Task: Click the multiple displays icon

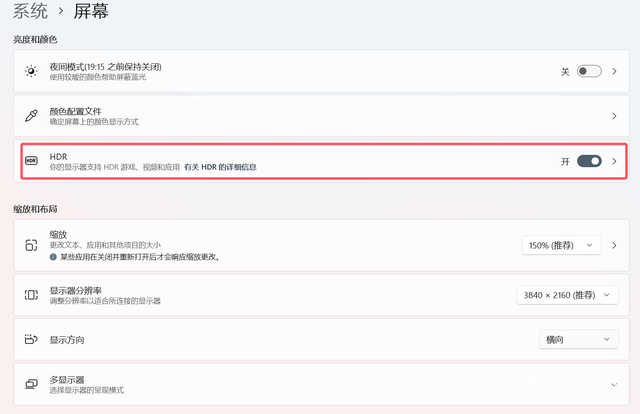Action: click(x=31, y=384)
